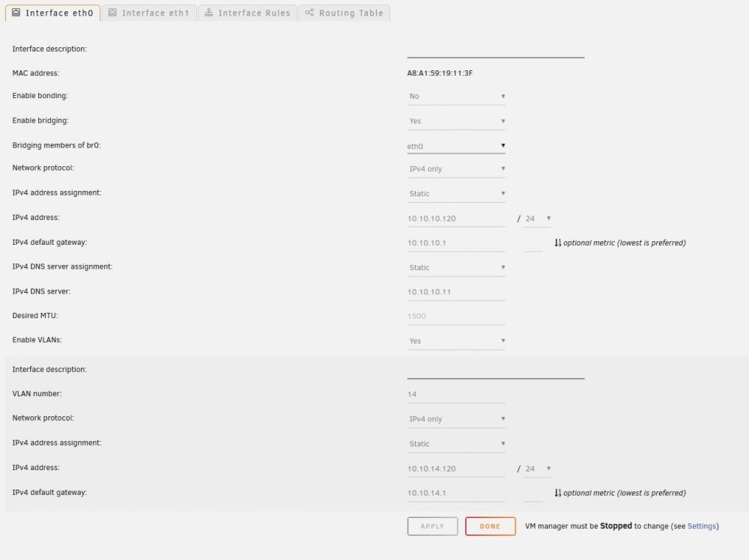
Task: Click the IPv4 DNS server field 10.10.10.11
Action: [456, 292]
